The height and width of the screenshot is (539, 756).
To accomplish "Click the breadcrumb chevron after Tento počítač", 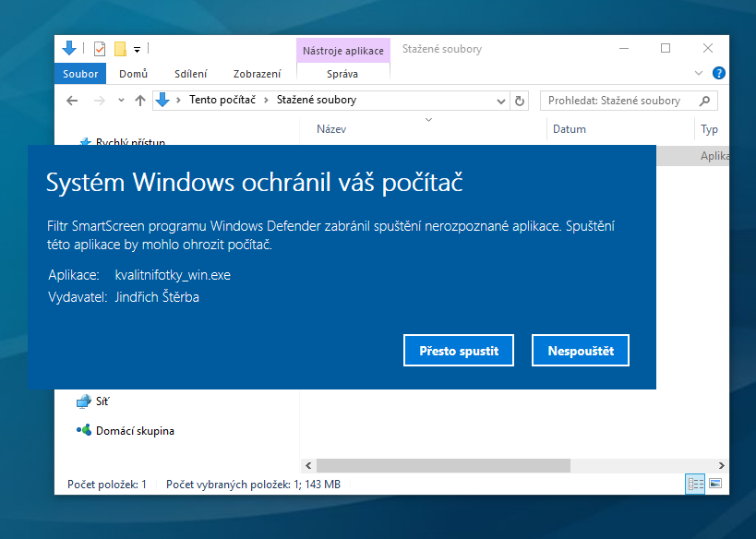I will (266, 101).
